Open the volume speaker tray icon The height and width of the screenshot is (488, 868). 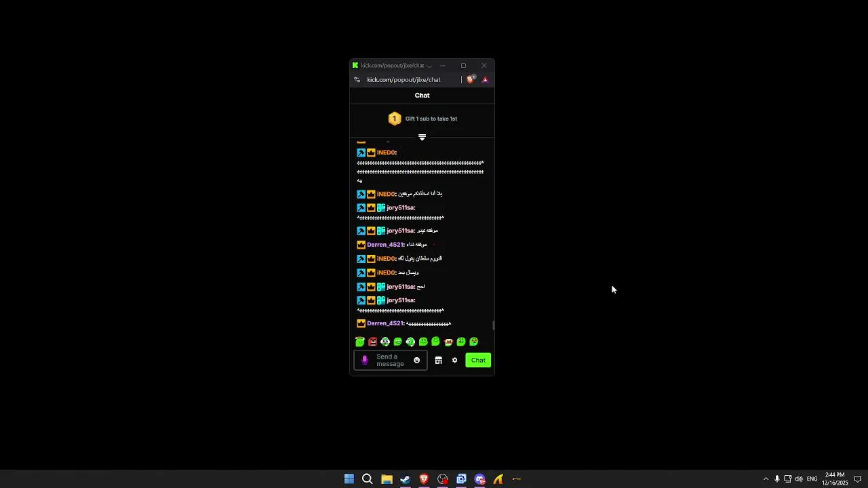[798, 479]
